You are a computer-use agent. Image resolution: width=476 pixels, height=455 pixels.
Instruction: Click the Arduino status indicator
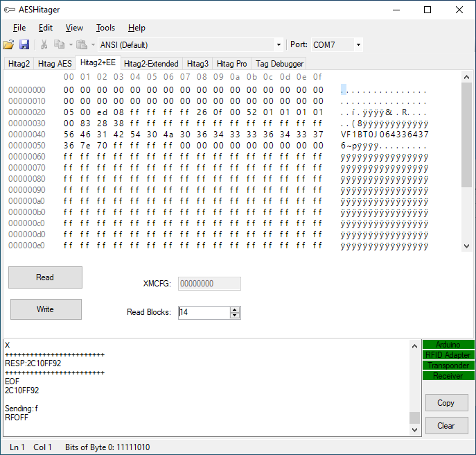[448, 344]
